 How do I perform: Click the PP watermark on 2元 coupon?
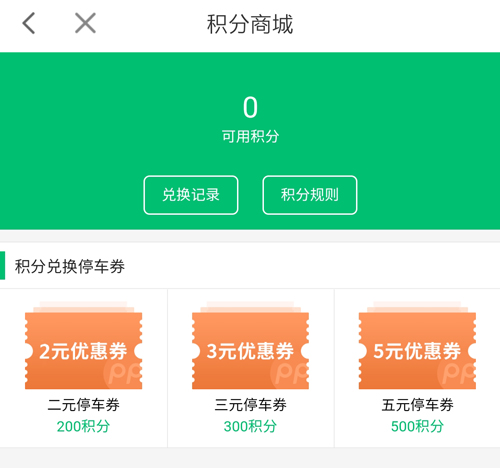123,372
